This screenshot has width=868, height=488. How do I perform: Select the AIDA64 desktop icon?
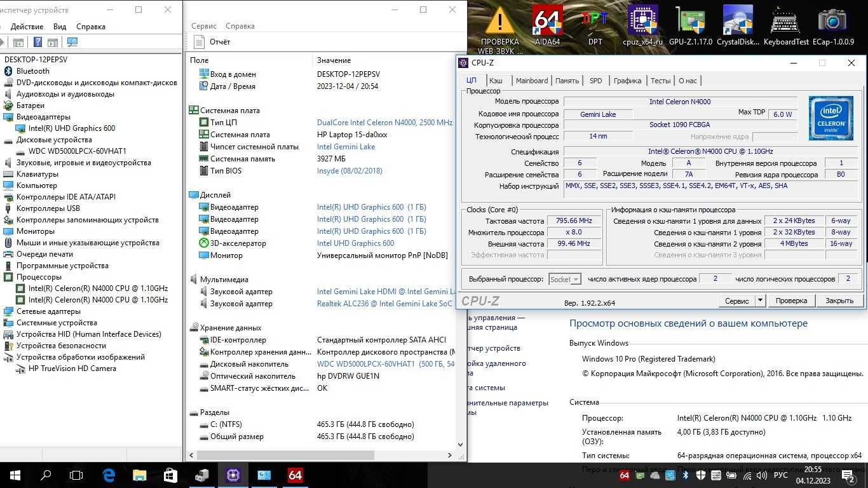click(x=548, y=25)
